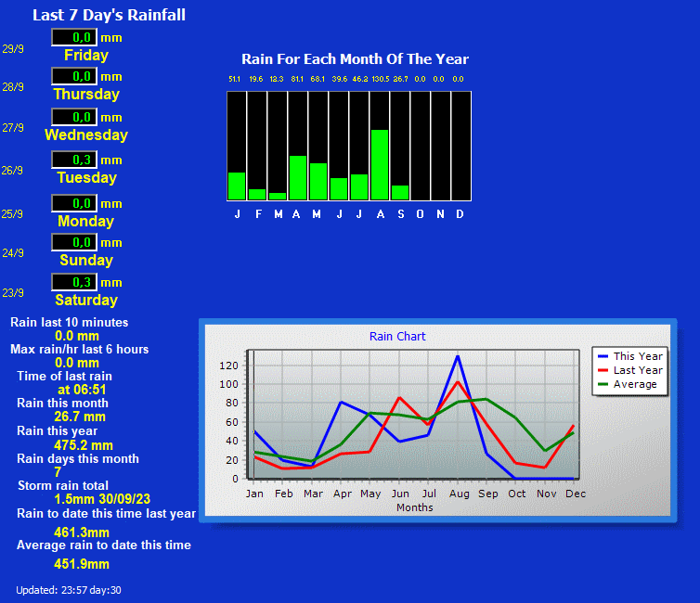Click the red 'Last Year' legend swatch
The width and height of the screenshot is (700, 603).
pos(603,370)
